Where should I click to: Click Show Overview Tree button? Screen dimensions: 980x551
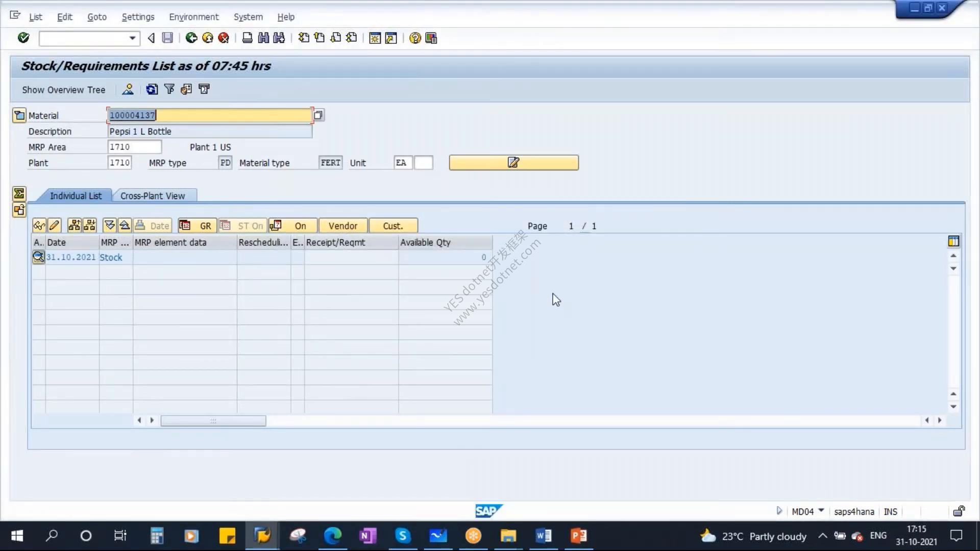63,90
